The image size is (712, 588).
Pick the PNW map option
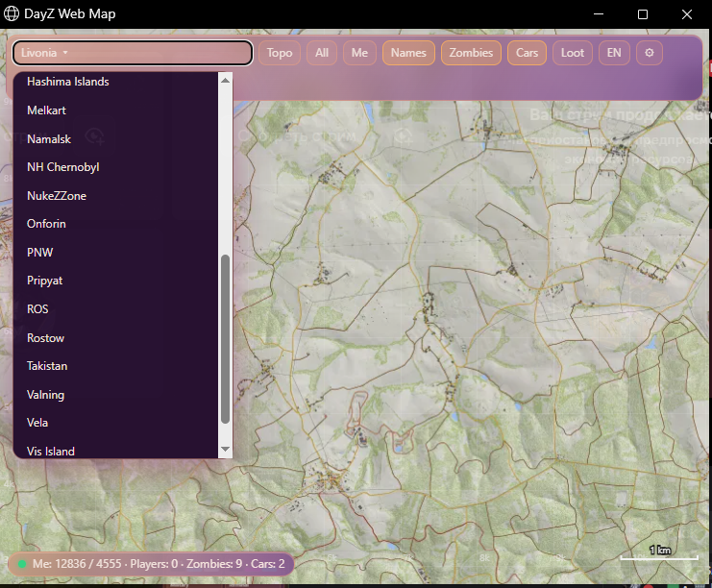click(x=116, y=253)
